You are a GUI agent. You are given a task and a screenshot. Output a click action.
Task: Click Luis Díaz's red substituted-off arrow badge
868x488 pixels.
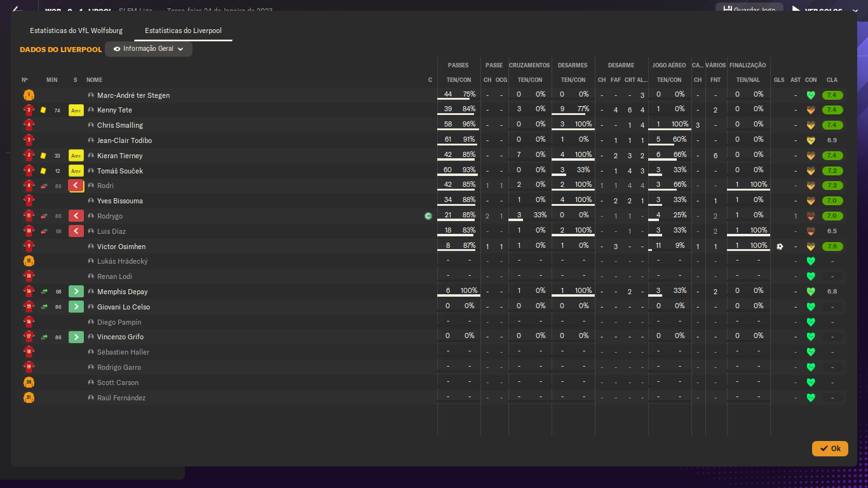point(76,231)
